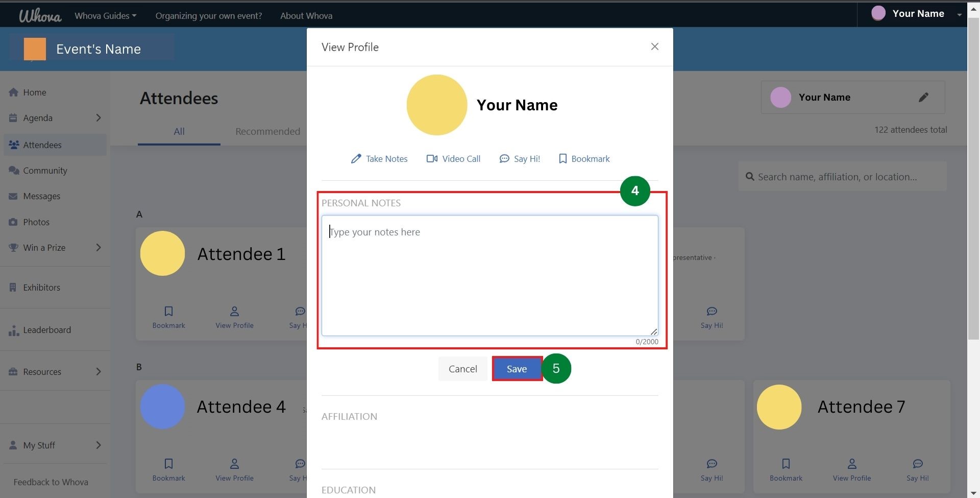980x498 pixels.
Task: Open Photos from the sidebar
Action: pyautogui.click(x=36, y=222)
